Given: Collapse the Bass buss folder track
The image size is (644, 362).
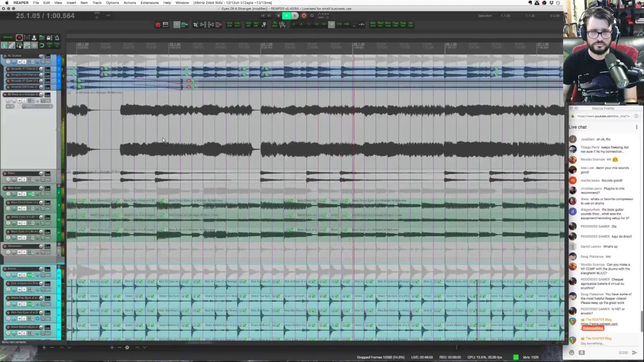Looking at the screenshot, I should click(59, 186).
